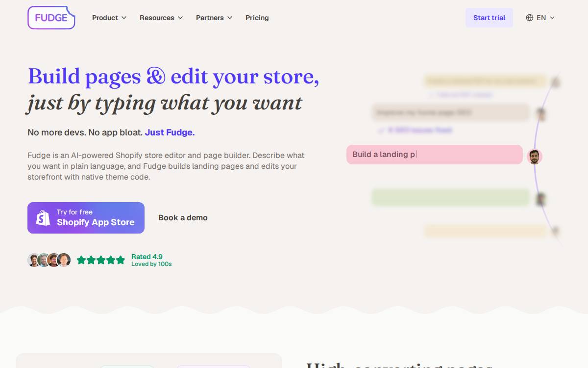Click the Start trial button
This screenshot has width=588, height=368.
489,18
